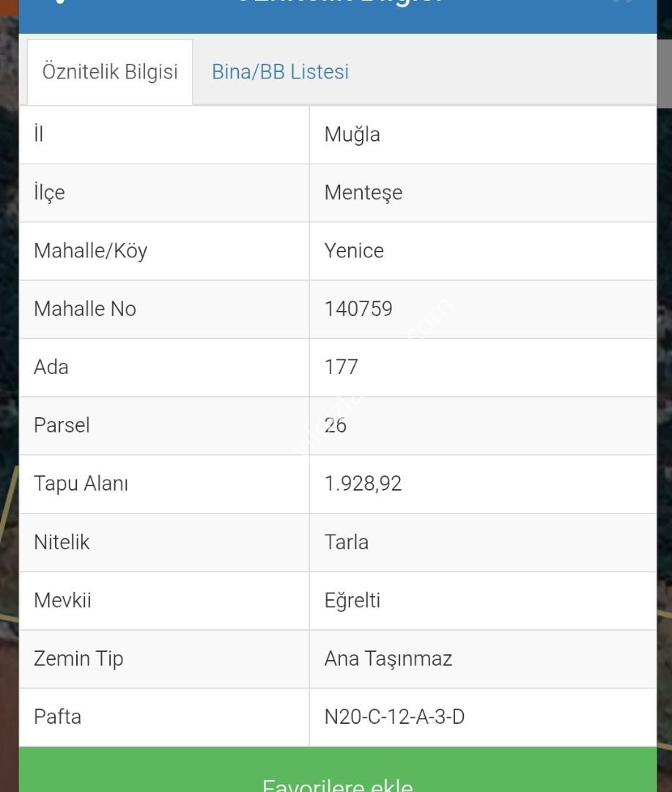Click the Tapu Alanı label cell
672x792 pixels.
81,484
